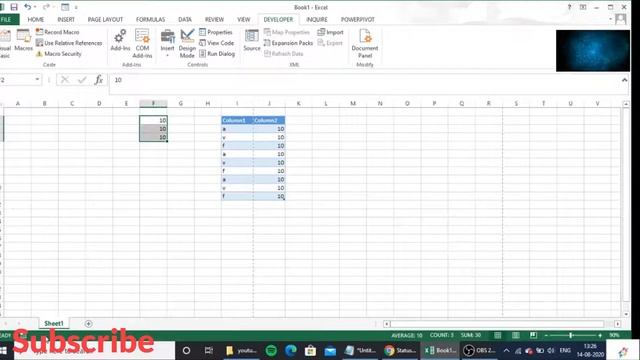Switch to Normal view in status bar
640x360 pixels.
point(498,335)
